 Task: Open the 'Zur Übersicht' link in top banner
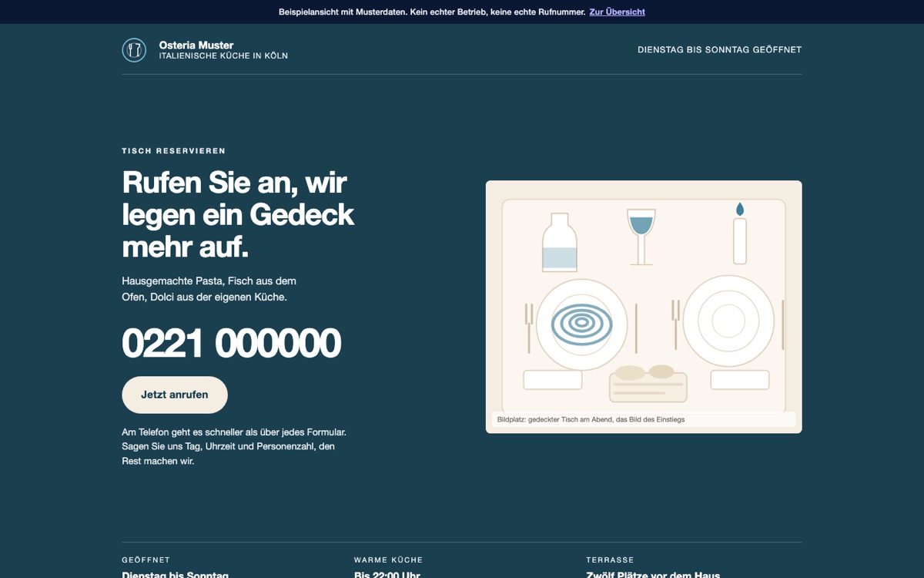click(x=617, y=12)
